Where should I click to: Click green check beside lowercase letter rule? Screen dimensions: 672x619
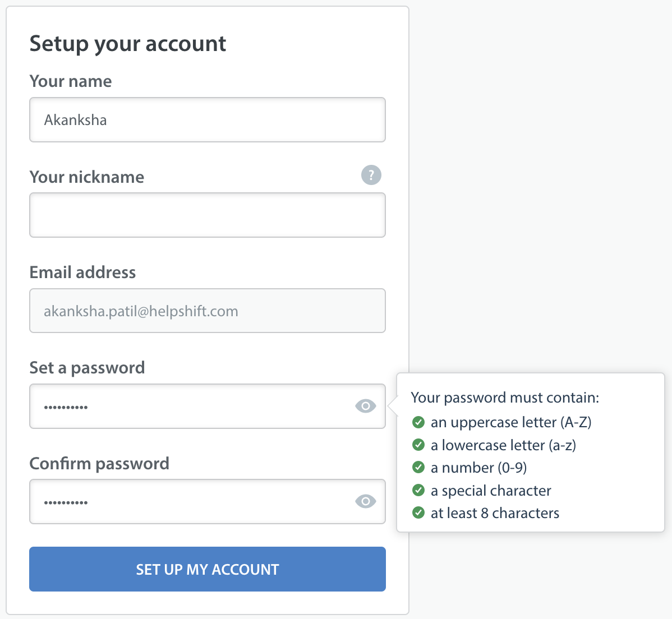(418, 445)
